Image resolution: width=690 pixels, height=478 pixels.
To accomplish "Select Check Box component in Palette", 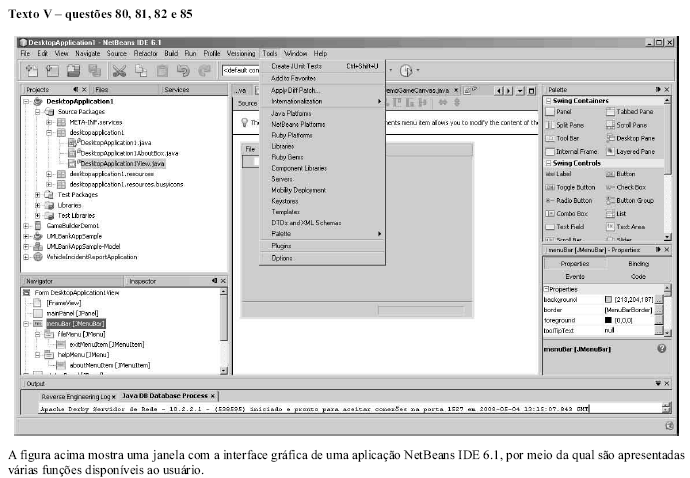I will point(626,188).
